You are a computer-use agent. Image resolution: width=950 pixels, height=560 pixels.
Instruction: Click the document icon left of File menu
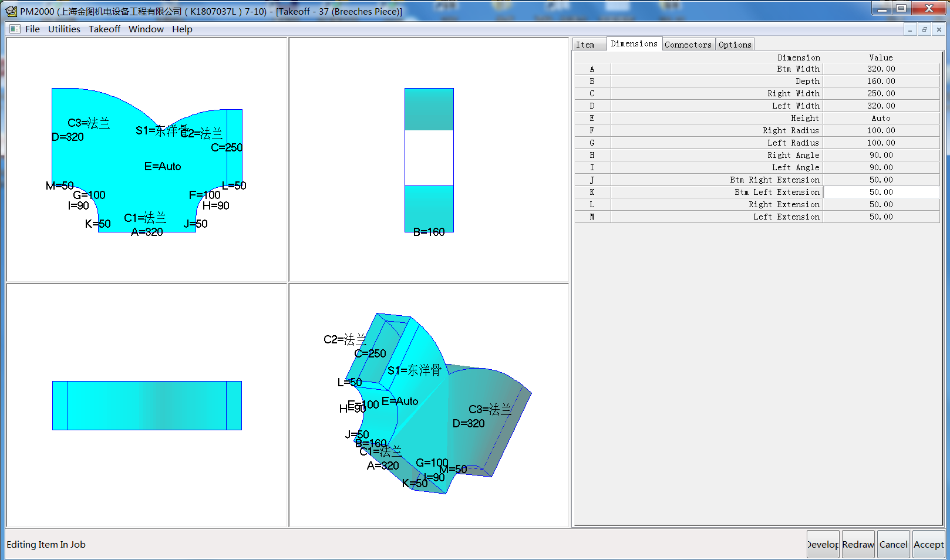coord(15,29)
